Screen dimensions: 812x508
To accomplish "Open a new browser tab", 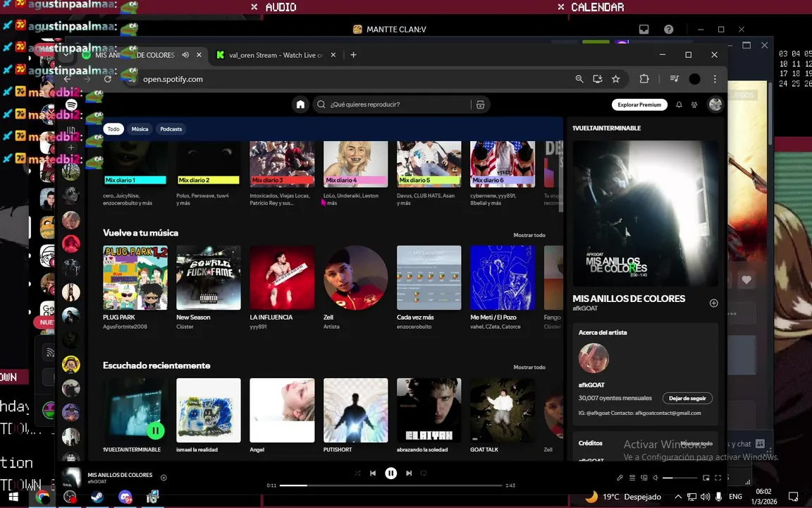I will pyautogui.click(x=353, y=55).
